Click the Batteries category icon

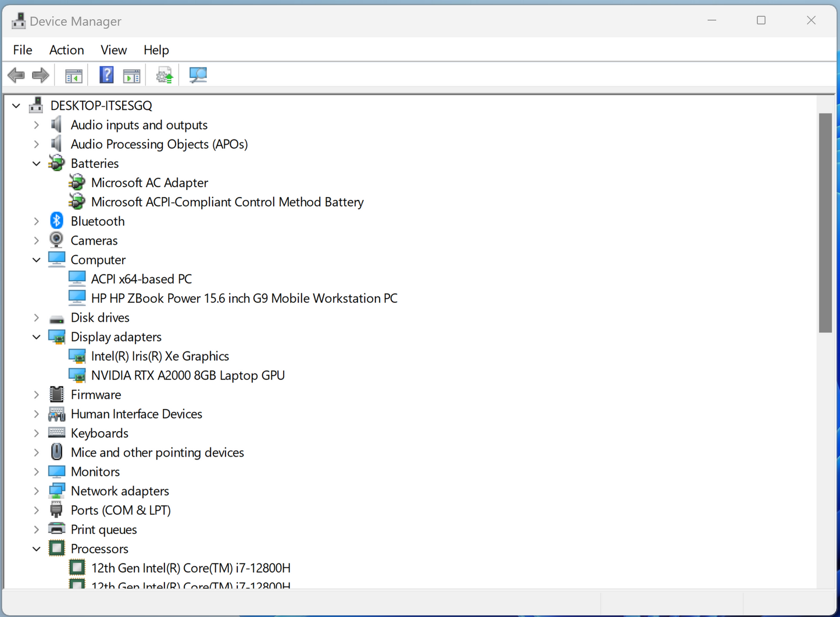pos(56,163)
